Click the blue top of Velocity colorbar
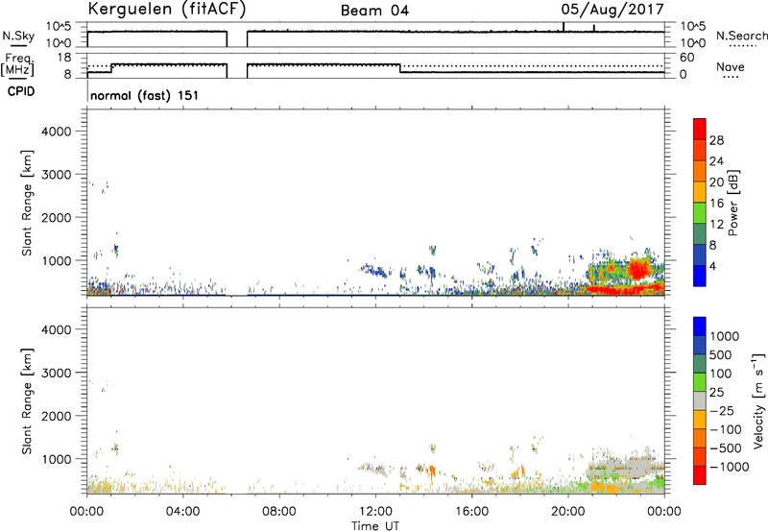Image resolution: width=768 pixels, height=532 pixels. click(x=700, y=326)
